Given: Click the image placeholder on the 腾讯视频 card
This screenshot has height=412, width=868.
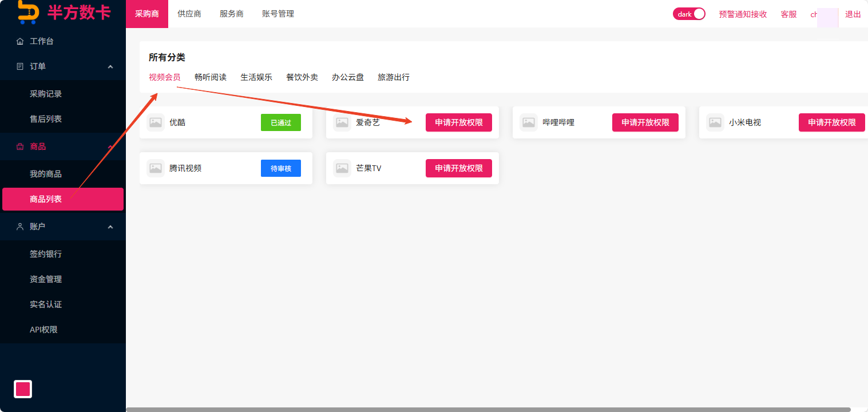Looking at the screenshot, I should coord(156,168).
